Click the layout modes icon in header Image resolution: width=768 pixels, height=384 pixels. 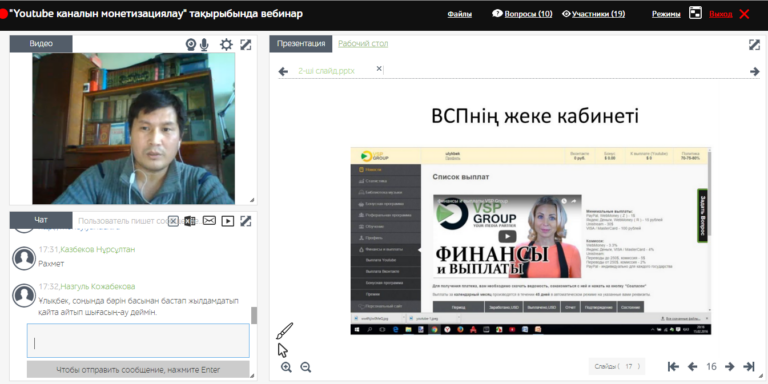pyautogui.click(x=695, y=13)
